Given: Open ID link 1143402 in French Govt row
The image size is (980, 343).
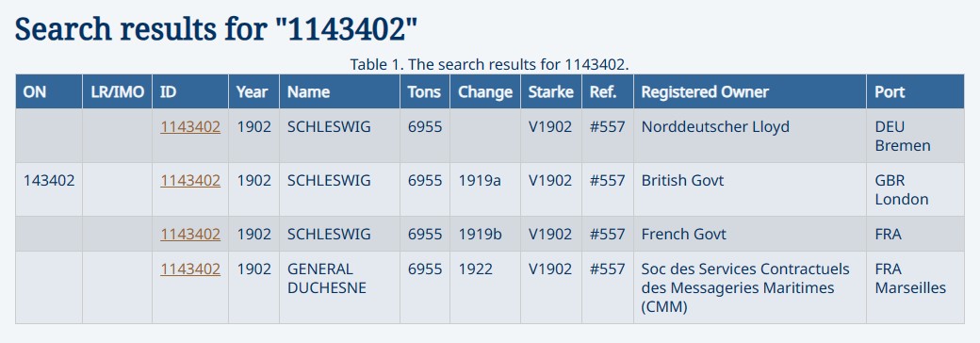Looking at the screenshot, I should (190, 235).
